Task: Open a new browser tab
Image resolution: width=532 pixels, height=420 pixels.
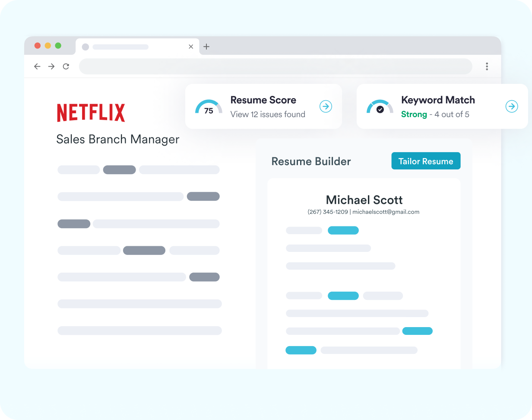Action: tap(206, 47)
